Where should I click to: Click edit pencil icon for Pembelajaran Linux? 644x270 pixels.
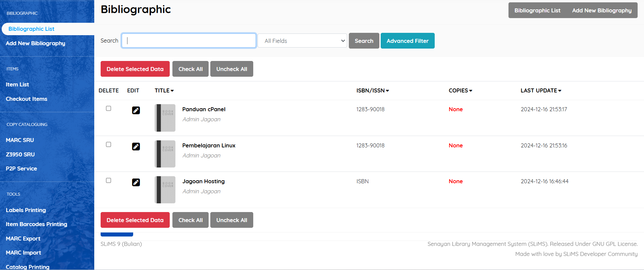coord(136,146)
